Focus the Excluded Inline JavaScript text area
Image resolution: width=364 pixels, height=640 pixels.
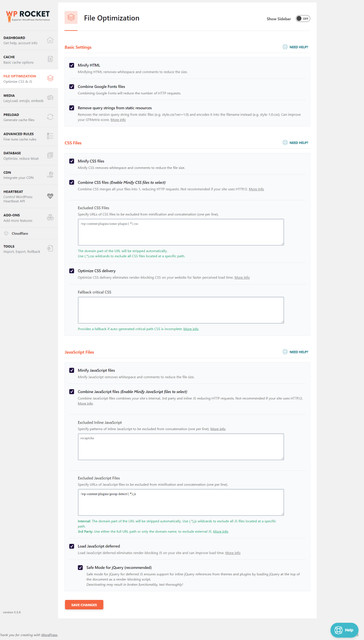(181, 447)
